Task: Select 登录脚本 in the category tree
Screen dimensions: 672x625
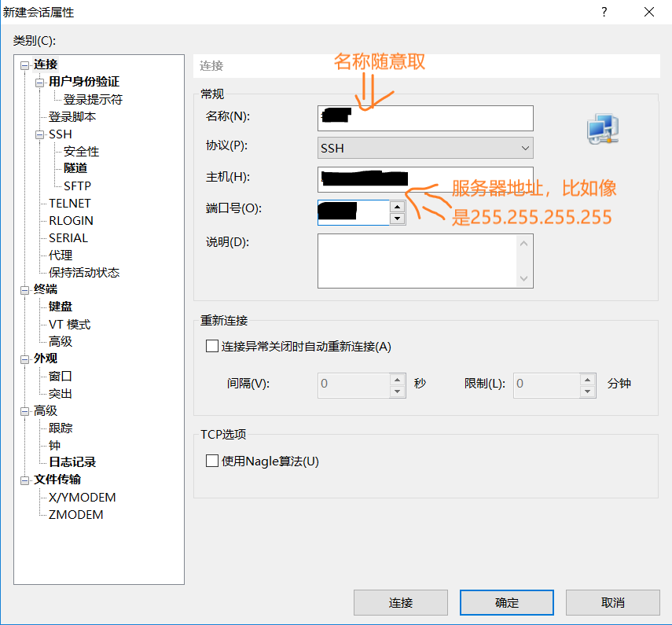Action: (72, 116)
